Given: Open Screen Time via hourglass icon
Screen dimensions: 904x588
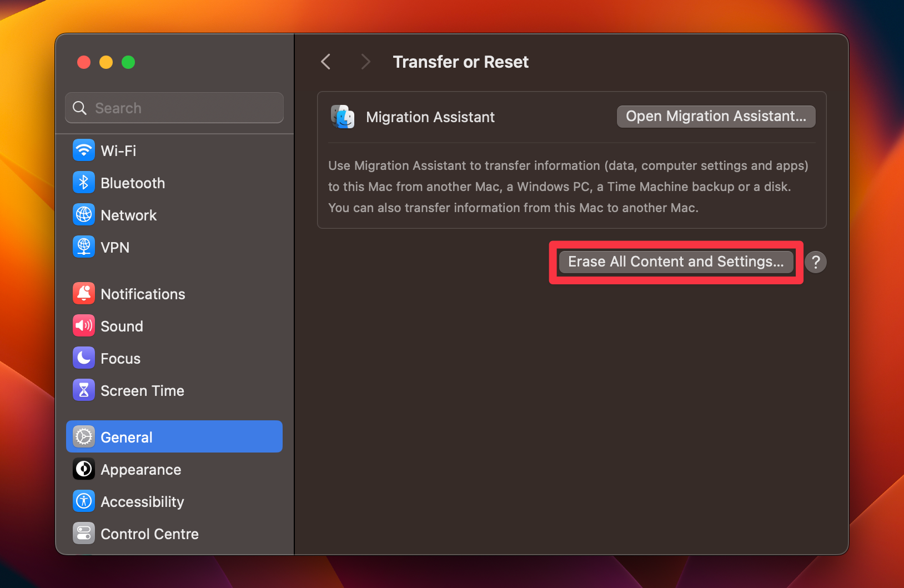Looking at the screenshot, I should (x=83, y=390).
